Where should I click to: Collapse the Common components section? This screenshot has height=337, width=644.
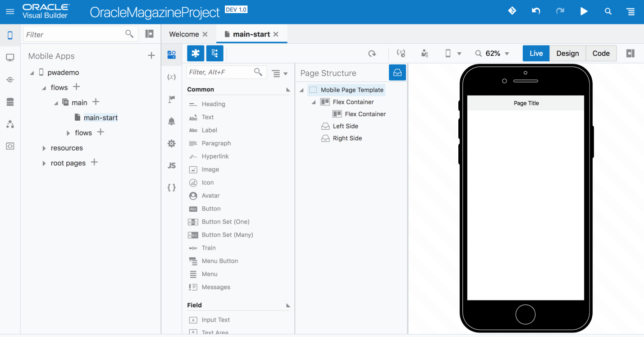(288, 90)
